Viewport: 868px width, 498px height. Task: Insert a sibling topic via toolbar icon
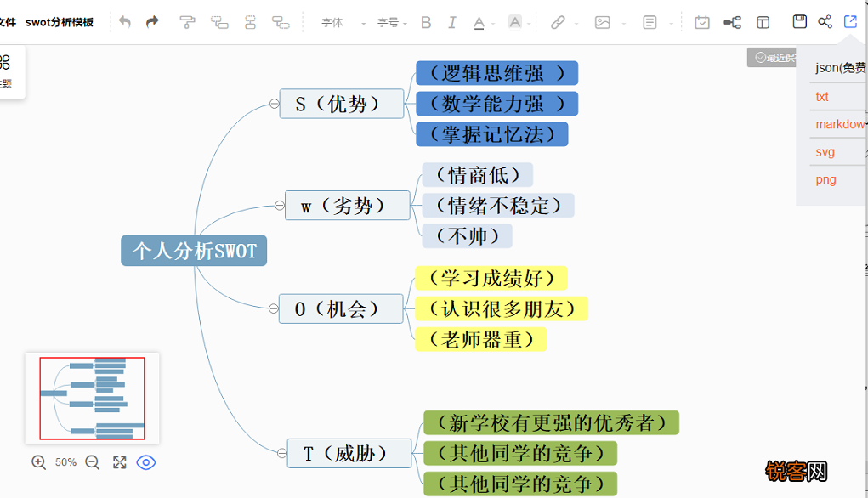pyautogui.click(x=250, y=22)
